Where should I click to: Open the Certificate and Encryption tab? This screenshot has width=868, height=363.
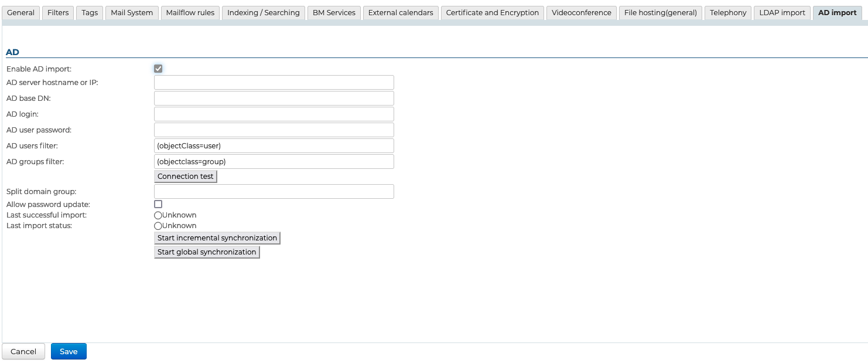click(x=492, y=13)
